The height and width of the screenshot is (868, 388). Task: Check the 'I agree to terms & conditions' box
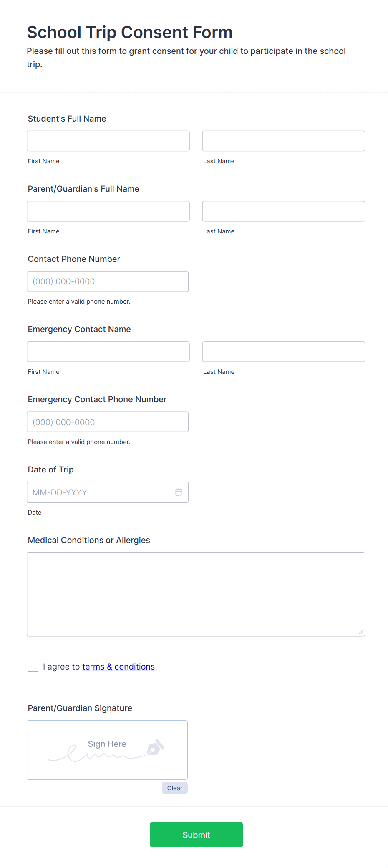[33, 667]
